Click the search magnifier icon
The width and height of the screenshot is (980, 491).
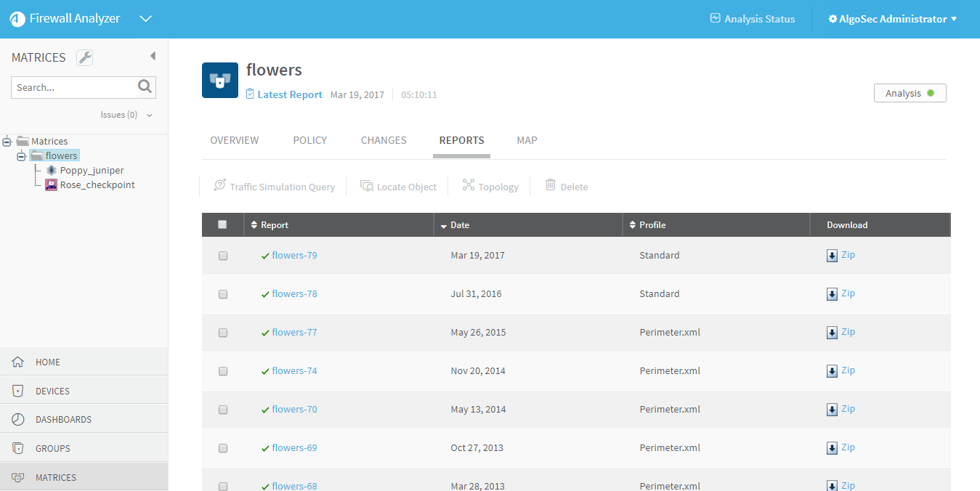point(145,87)
